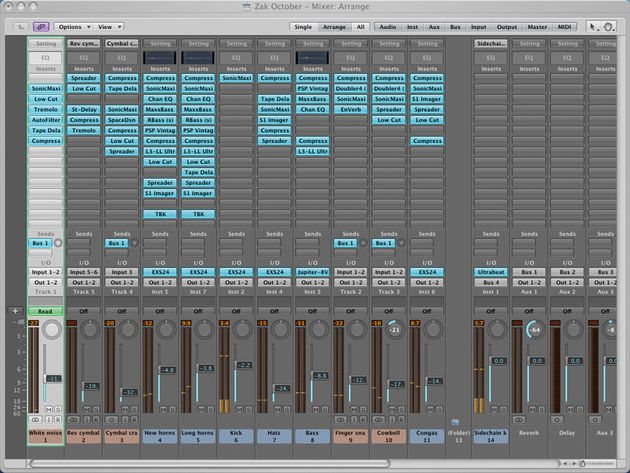Solo the White noise channel
Screen dimensions: 630x473
click(x=58, y=409)
